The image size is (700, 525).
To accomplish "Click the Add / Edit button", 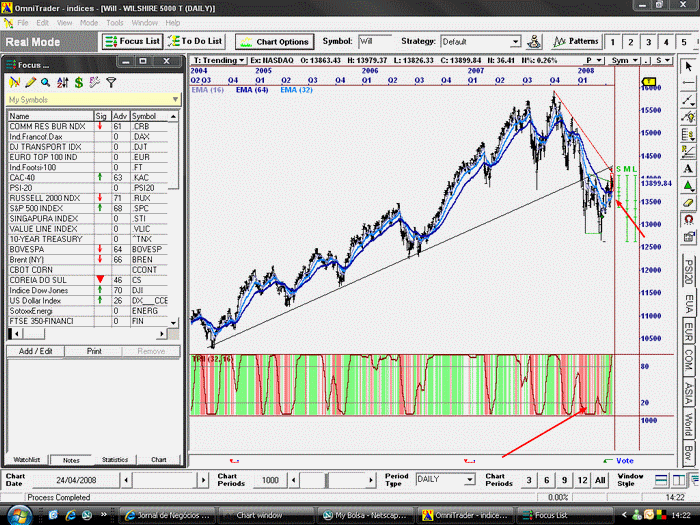I will pyautogui.click(x=35, y=351).
